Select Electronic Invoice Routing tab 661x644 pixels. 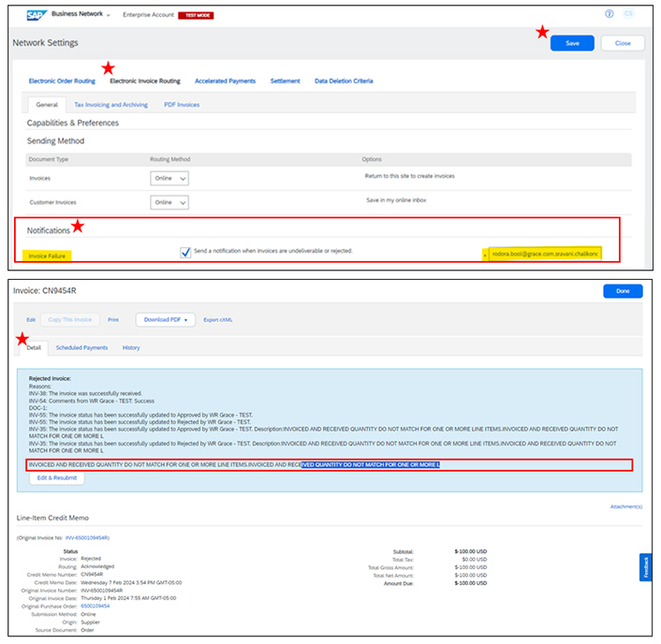[145, 80]
